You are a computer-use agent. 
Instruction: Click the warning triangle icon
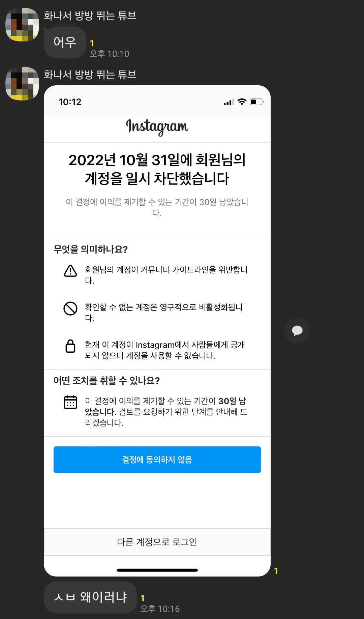pyautogui.click(x=70, y=271)
